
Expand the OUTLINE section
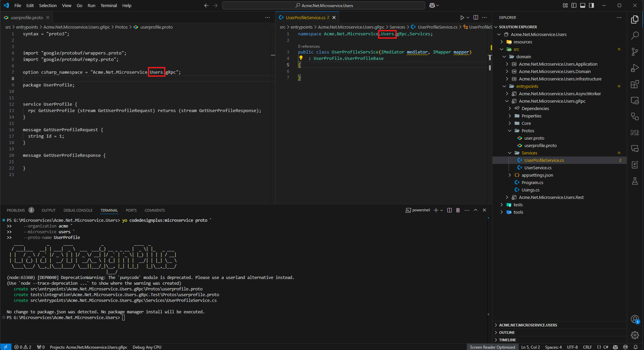559,332
